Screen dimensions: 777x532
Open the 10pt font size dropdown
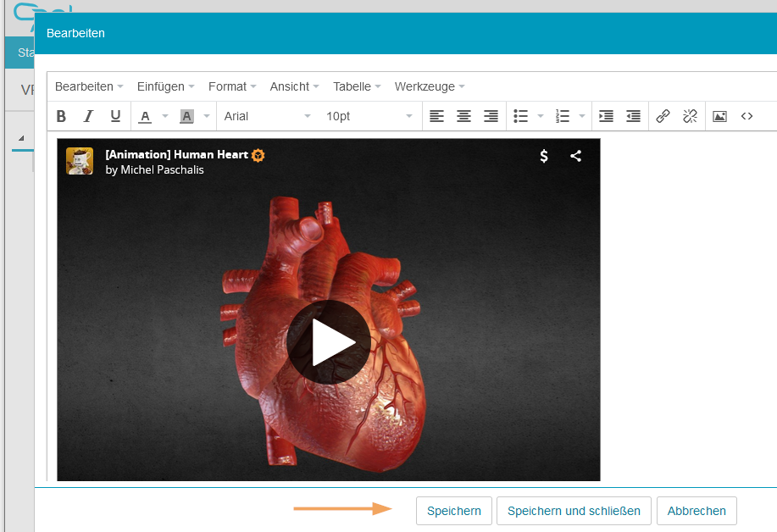tap(369, 116)
